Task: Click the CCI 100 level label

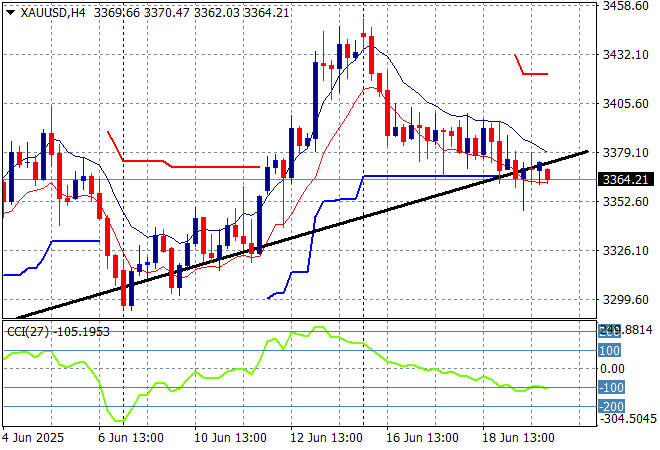Action: [609, 350]
